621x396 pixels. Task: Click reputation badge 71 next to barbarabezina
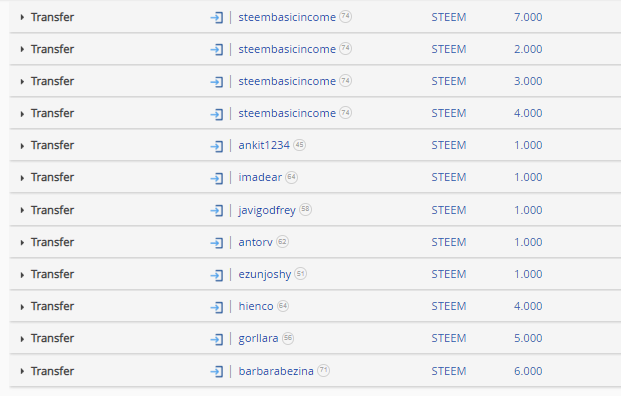(x=324, y=370)
